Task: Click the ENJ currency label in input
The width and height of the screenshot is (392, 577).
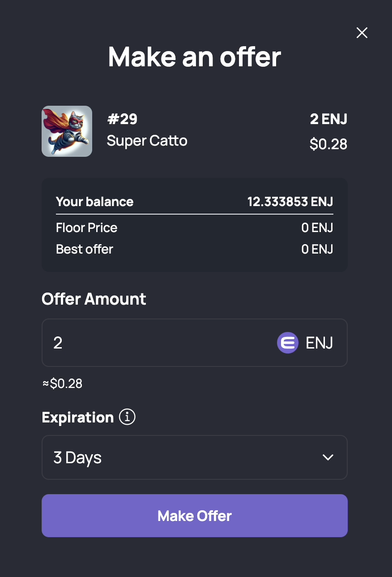Action: click(320, 343)
